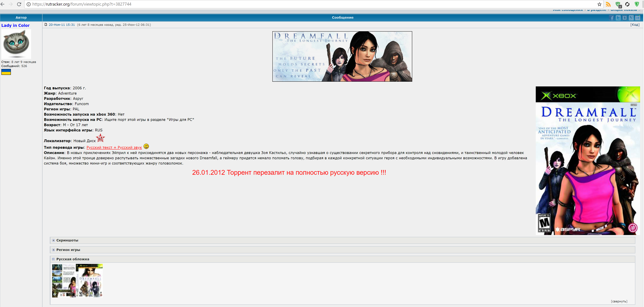Click the Издательство: Funcom line
Viewport: 644px width, 307px height.
pyautogui.click(x=66, y=104)
